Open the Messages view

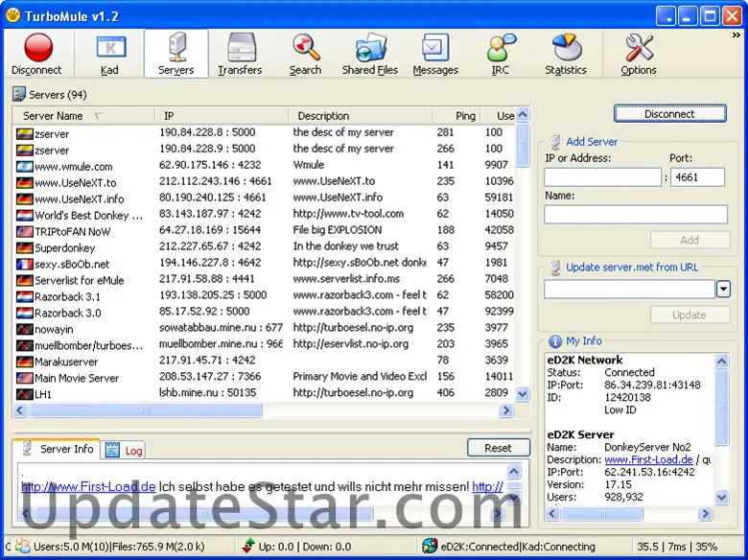click(x=435, y=54)
